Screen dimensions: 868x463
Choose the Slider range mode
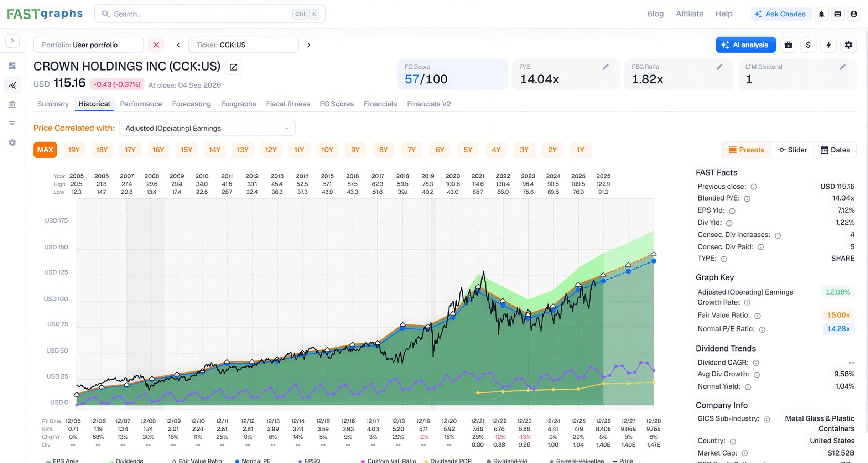click(792, 150)
